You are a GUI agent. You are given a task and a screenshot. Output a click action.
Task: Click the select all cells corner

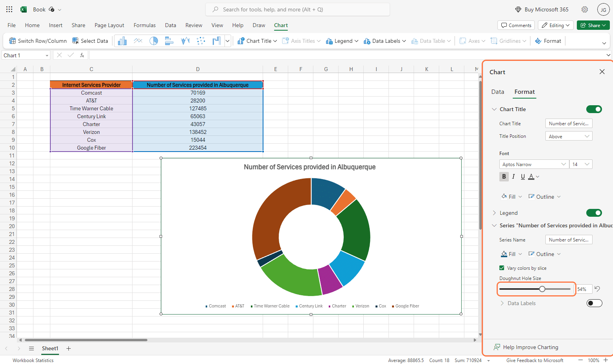click(x=13, y=69)
